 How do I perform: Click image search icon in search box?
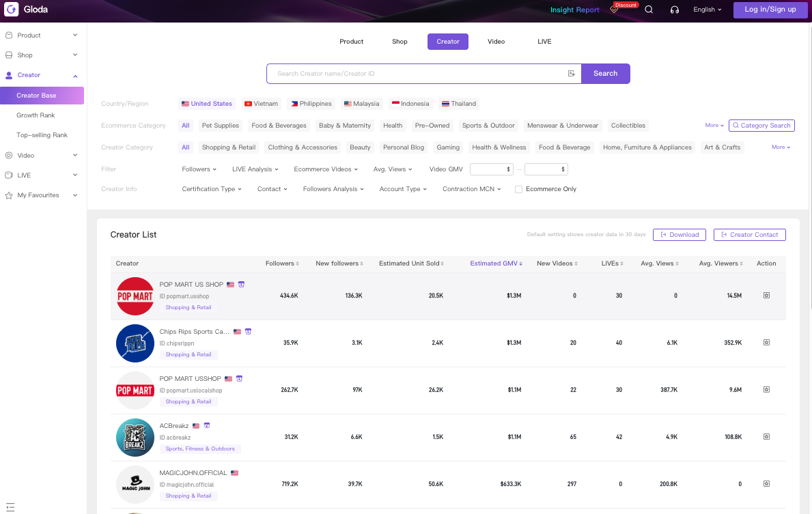[x=571, y=74]
